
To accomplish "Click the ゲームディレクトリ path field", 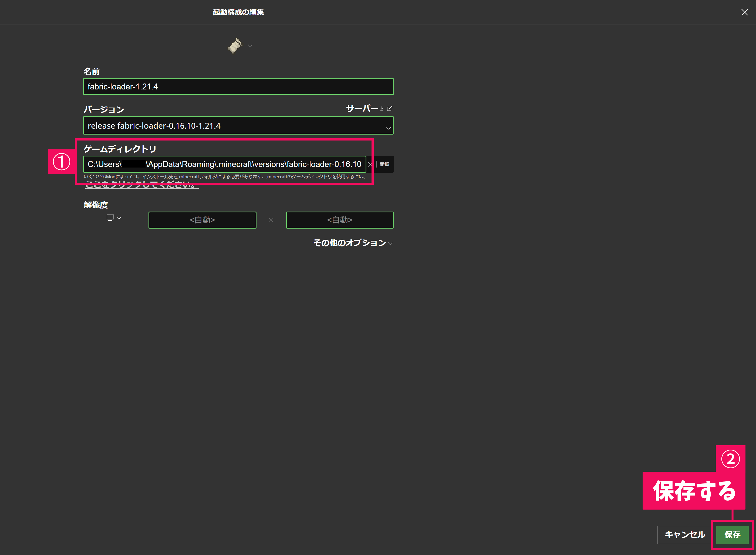I will tap(224, 164).
